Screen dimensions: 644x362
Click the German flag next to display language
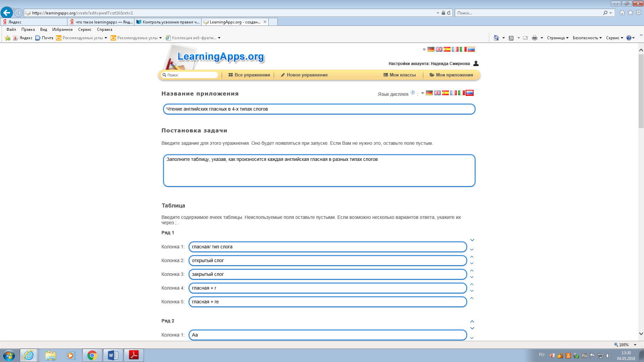429,93
